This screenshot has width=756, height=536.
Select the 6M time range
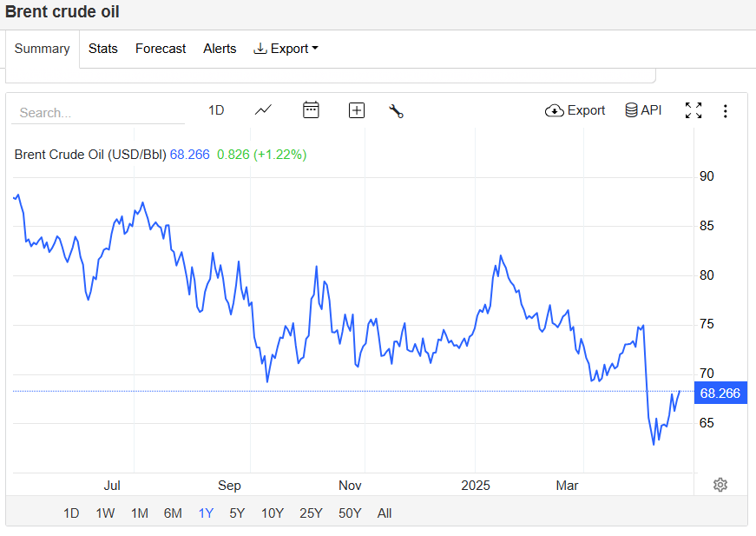pyautogui.click(x=173, y=513)
